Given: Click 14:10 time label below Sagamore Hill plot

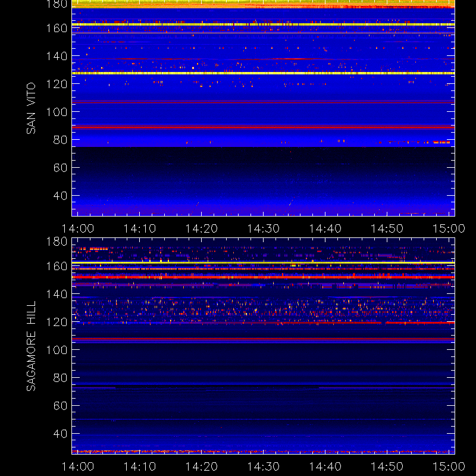Looking at the screenshot, I should coord(140,466).
